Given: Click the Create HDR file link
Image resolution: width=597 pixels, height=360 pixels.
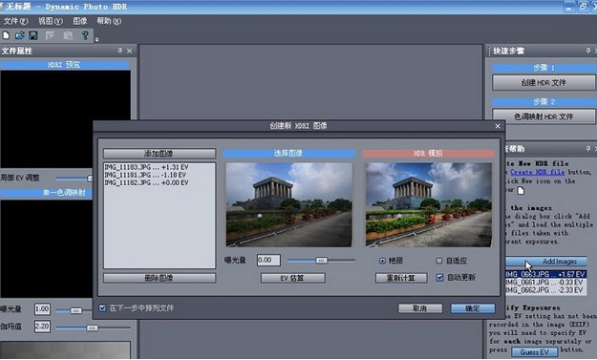Looking at the screenshot, I should click(x=537, y=172).
